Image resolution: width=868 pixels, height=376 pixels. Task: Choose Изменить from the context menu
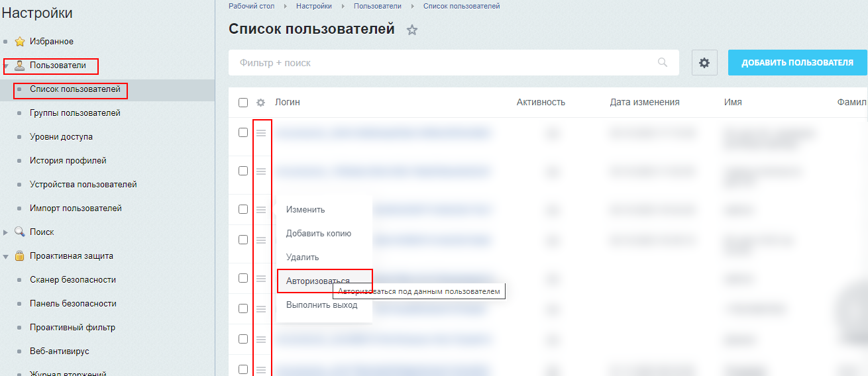305,210
